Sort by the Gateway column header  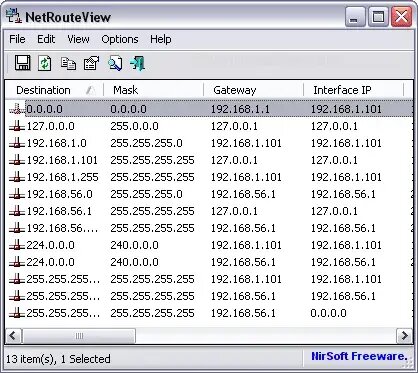coord(254,90)
